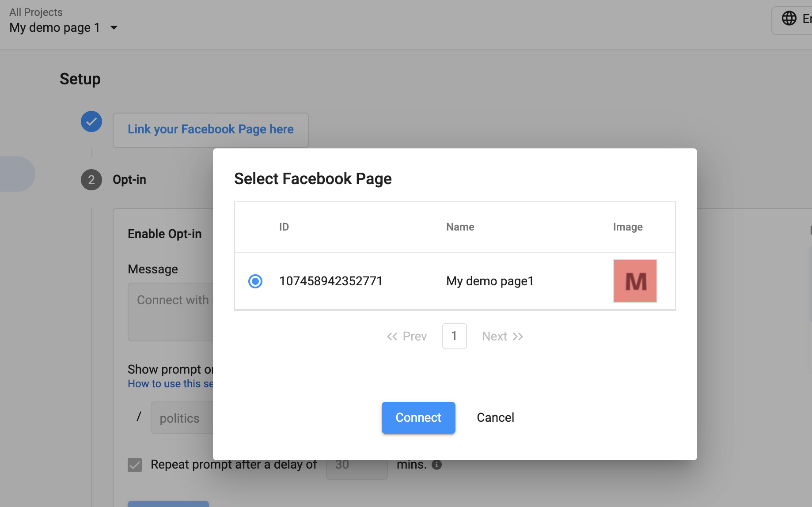Open the My demo page 1 project dropdown
Viewport: 812px width, 507px height.
[x=64, y=28]
